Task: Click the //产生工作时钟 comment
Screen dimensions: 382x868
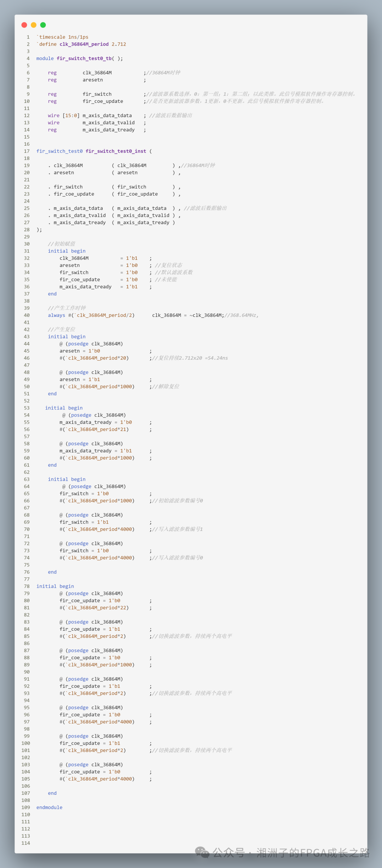Action: point(67,308)
